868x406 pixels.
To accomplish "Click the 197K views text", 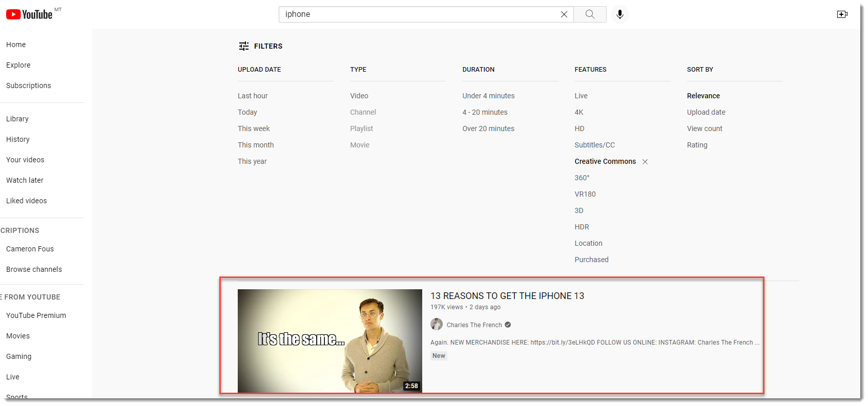I will pos(446,307).
